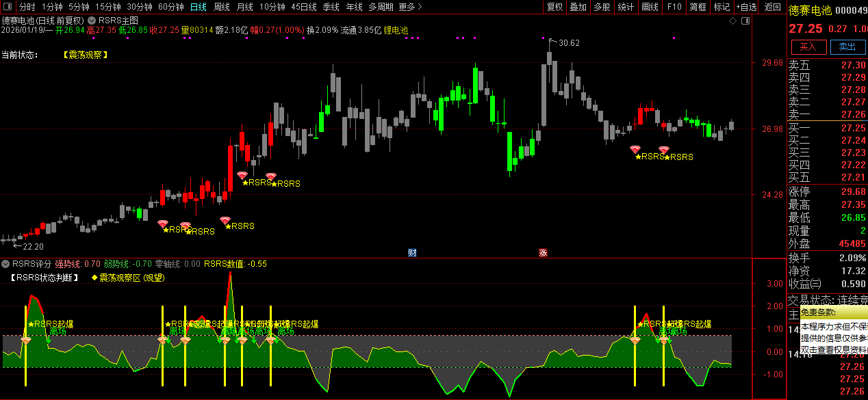Expand the RSRS评分 indicator dropdown
Viewport: 868px width, 400px height.
[x=5, y=263]
